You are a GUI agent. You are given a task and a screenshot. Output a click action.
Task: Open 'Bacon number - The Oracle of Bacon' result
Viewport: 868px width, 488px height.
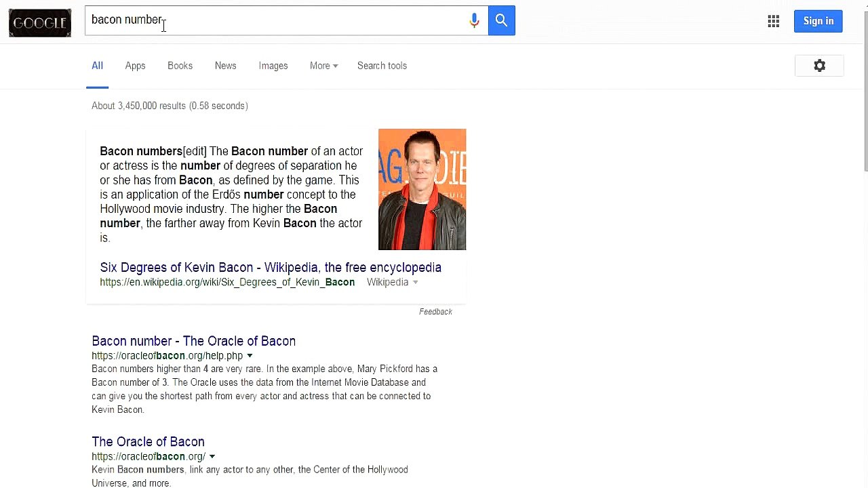(193, 341)
